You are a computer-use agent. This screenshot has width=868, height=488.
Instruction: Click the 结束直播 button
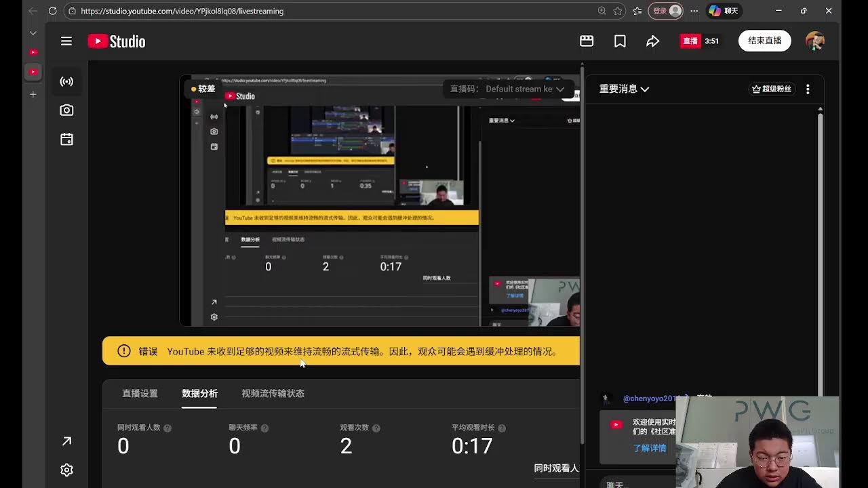pos(765,41)
